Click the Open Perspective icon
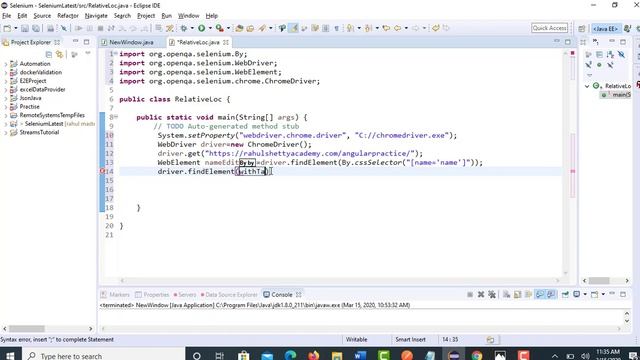 pyautogui.click(x=582, y=28)
